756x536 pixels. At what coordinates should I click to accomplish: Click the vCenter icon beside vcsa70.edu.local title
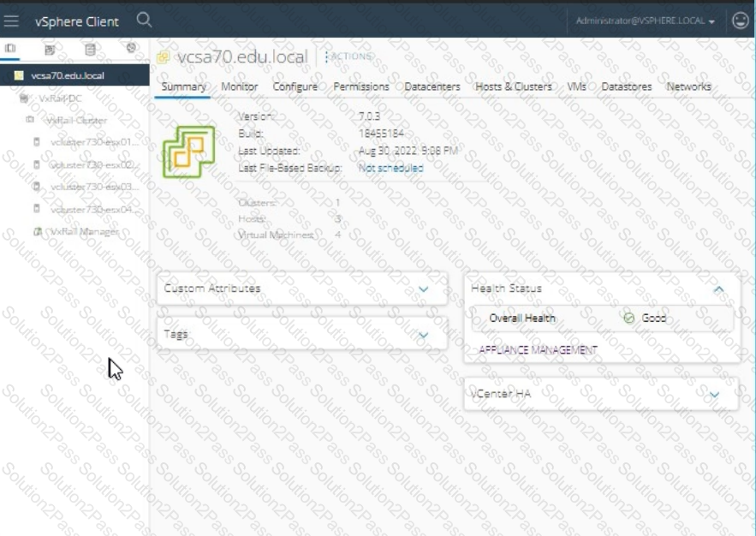pyautogui.click(x=164, y=57)
